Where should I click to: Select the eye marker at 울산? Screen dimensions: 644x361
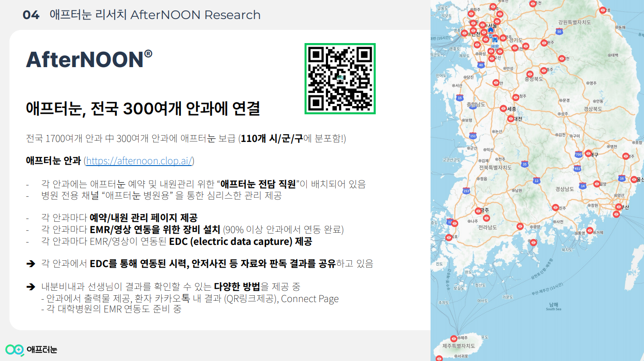click(634, 179)
